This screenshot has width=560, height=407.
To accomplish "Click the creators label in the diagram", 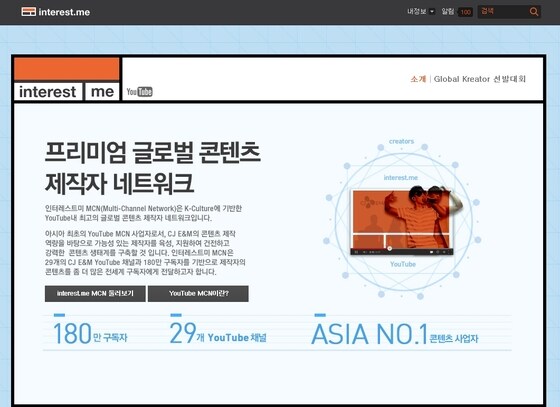I will point(401,141).
